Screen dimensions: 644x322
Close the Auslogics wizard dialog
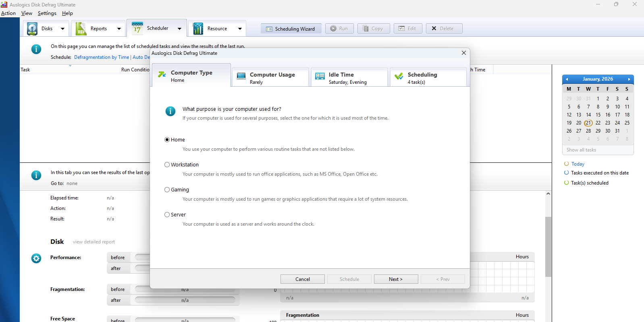(x=464, y=53)
